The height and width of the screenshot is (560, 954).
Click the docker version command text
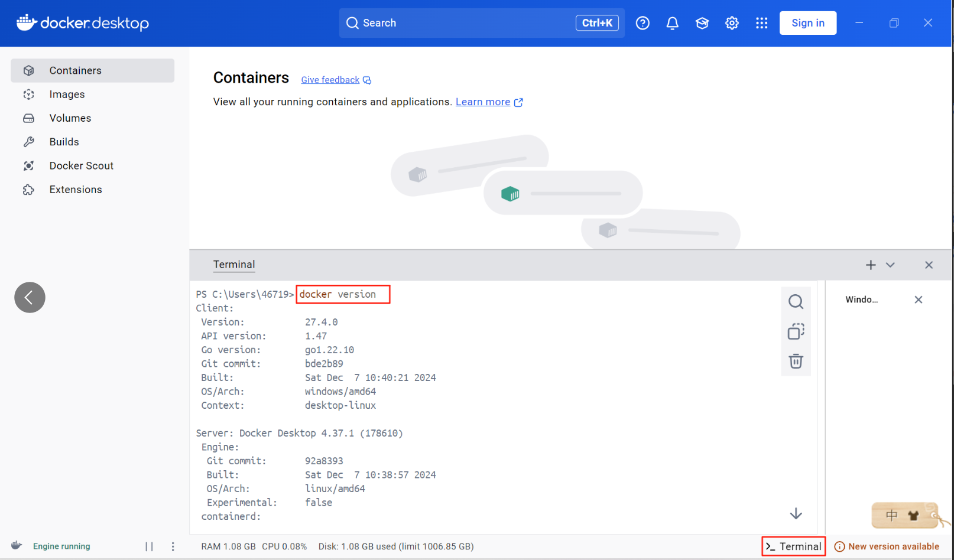click(338, 294)
